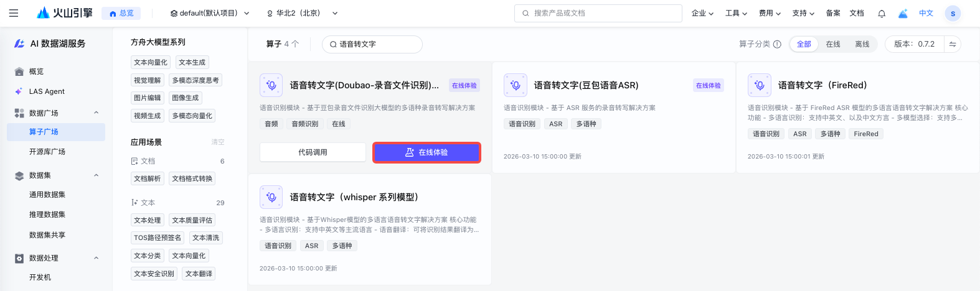Click the 算子分类 help info icon
Screen dimensions: 980x291
[x=777, y=44]
